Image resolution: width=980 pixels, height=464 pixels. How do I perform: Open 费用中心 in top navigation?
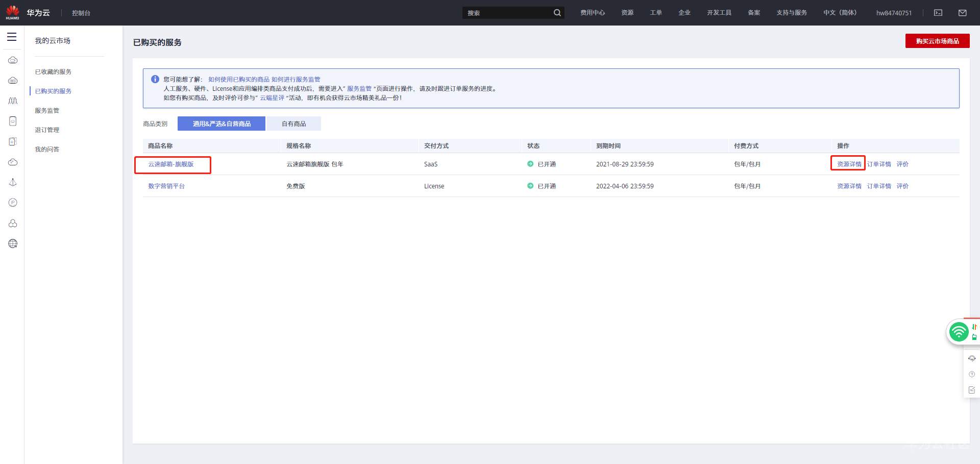tap(593, 13)
